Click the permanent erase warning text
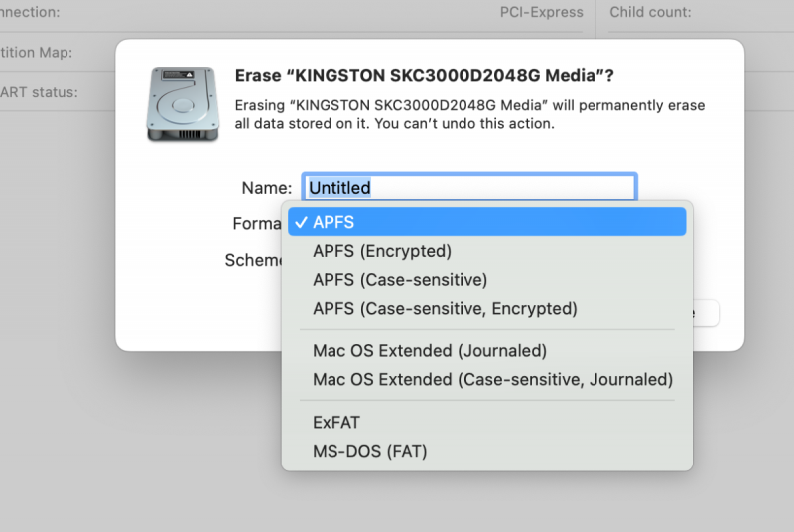 (475, 115)
